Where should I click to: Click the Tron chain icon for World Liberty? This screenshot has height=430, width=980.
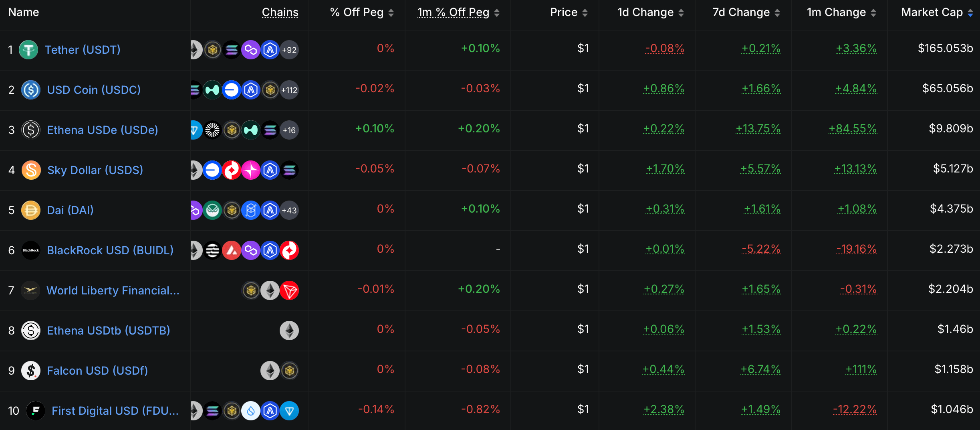point(289,290)
